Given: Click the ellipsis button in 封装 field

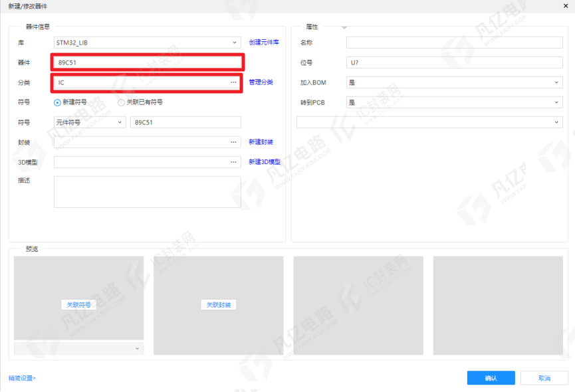Looking at the screenshot, I should (x=233, y=142).
